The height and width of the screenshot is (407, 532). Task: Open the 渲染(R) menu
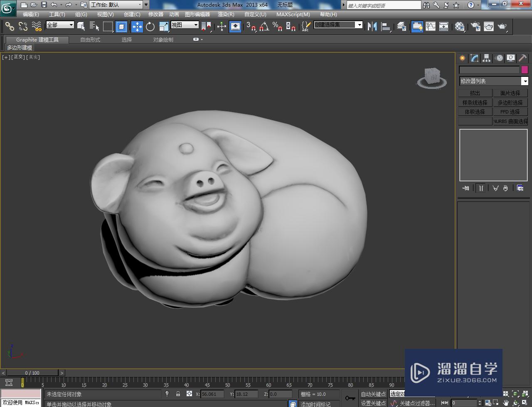(226, 14)
